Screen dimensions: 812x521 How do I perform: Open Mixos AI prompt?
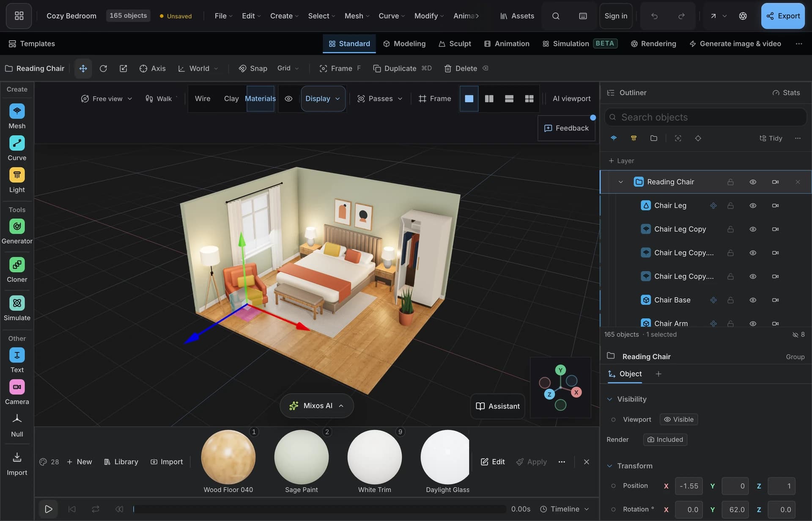tap(317, 406)
